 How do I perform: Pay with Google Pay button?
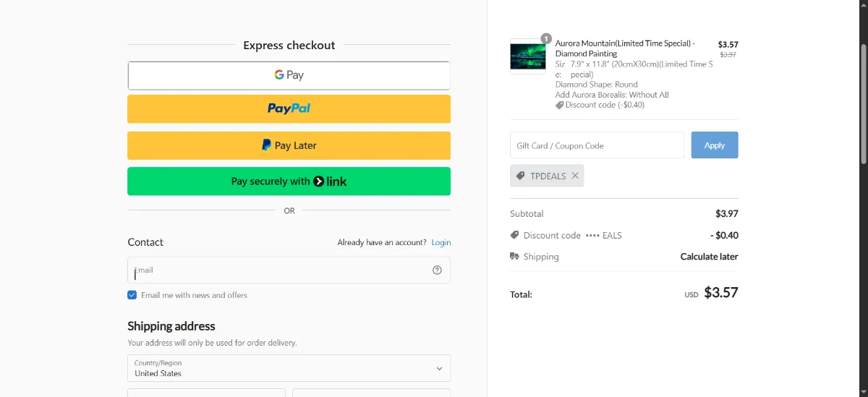tap(289, 75)
